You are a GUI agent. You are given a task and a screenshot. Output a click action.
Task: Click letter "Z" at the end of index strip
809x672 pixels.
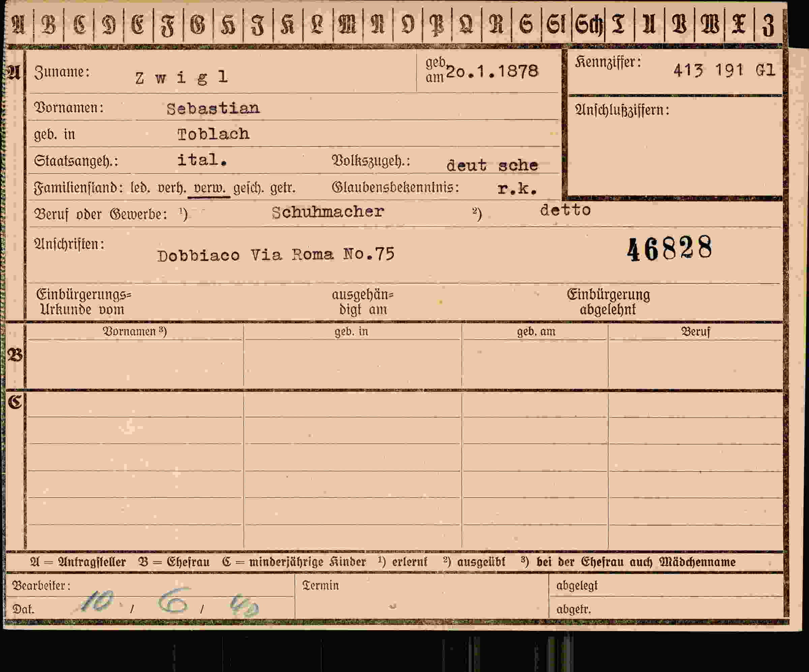768,25
